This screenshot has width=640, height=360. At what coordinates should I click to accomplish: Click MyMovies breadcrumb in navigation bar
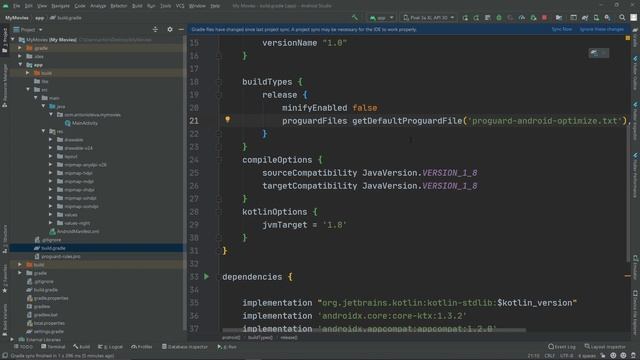[17, 18]
